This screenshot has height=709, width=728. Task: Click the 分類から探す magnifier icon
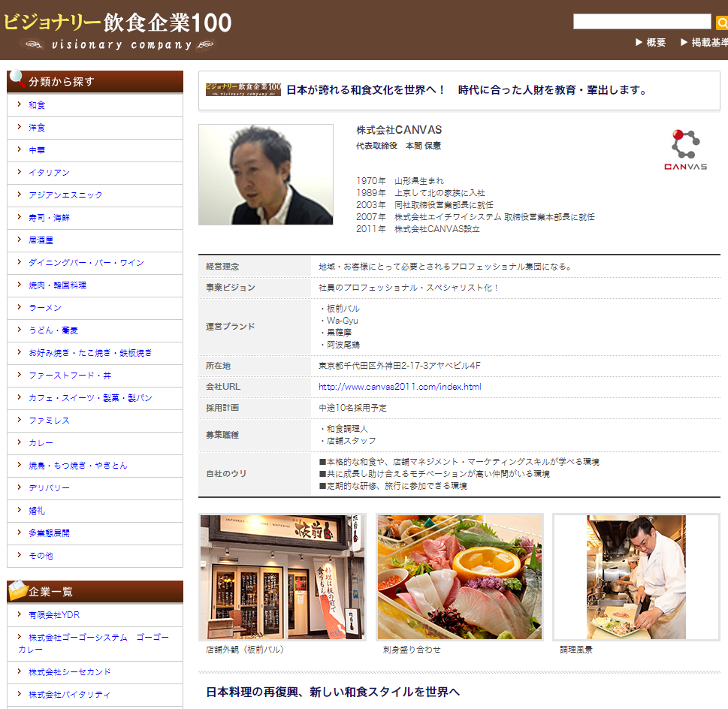click(x=17, y=78)
